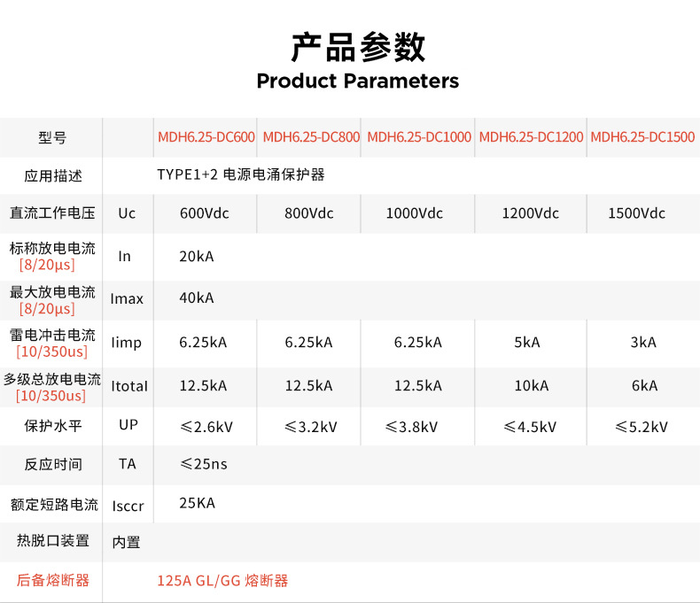Click the 额定短路电流 row label
The height and width of the screenshot is (603, 700).
tap(54, 505)
